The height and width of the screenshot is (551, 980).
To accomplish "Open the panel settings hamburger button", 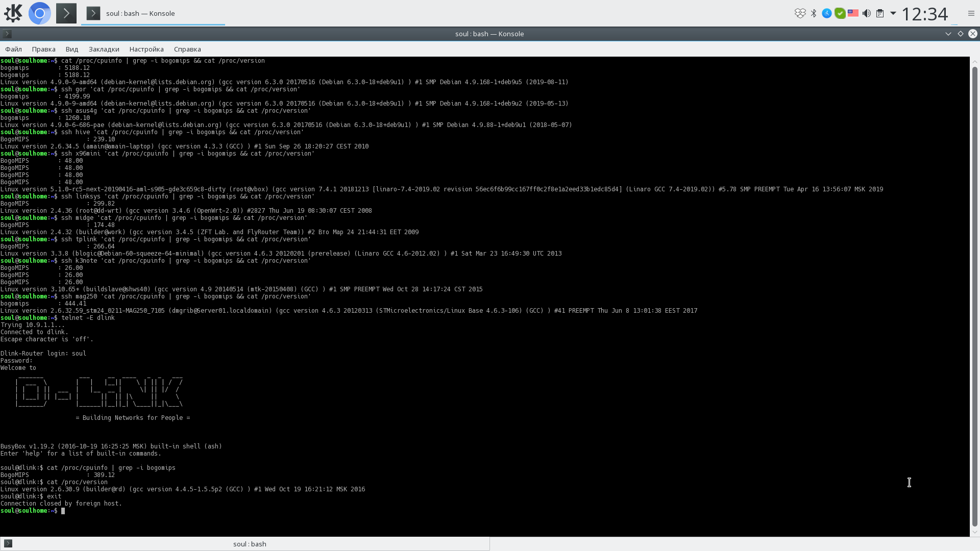I will (x=971, y=13).
